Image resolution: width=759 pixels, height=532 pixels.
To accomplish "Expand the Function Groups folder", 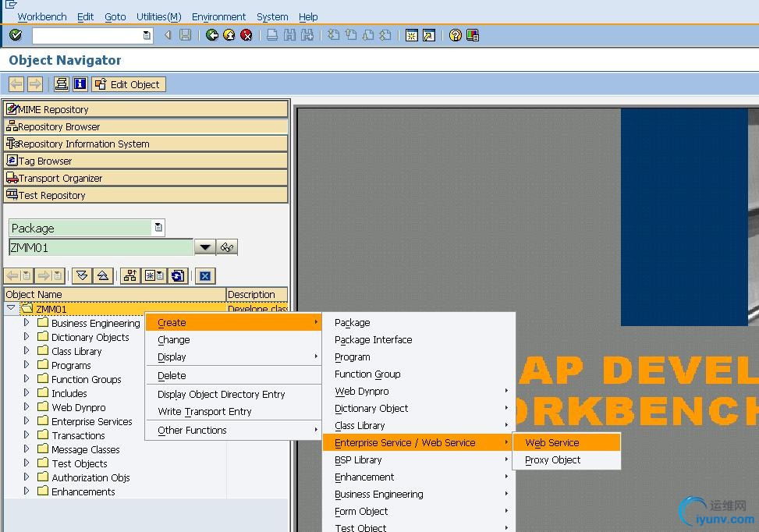I will point(27,378).
